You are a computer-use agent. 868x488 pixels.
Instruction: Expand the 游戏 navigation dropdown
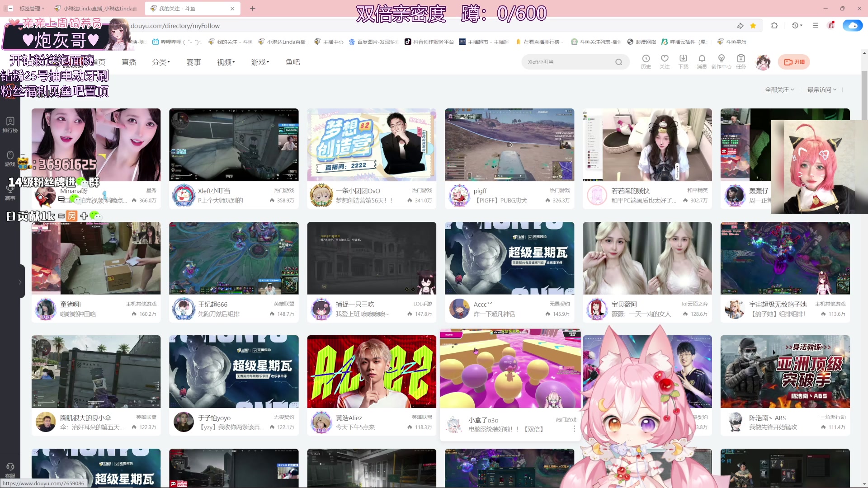tap(260, 62)
